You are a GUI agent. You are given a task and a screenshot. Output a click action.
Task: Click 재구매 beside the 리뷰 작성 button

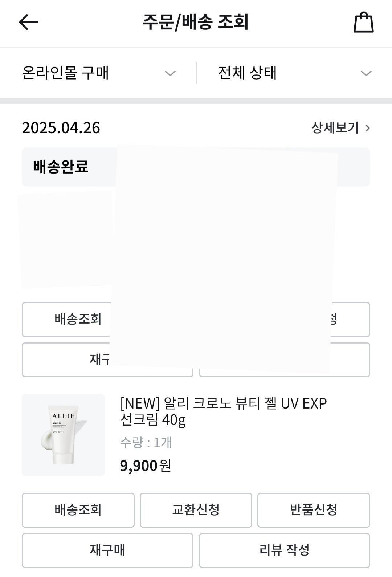coord(107,550)
